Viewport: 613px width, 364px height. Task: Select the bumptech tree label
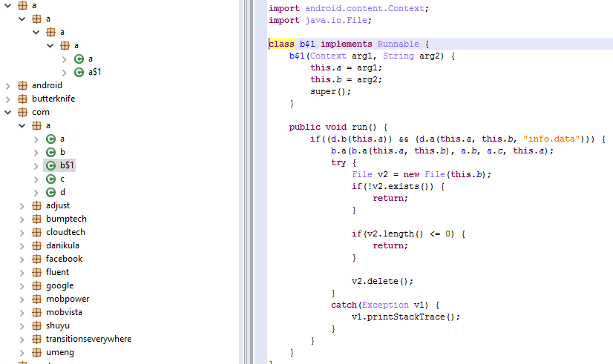(x=67, y=219)
